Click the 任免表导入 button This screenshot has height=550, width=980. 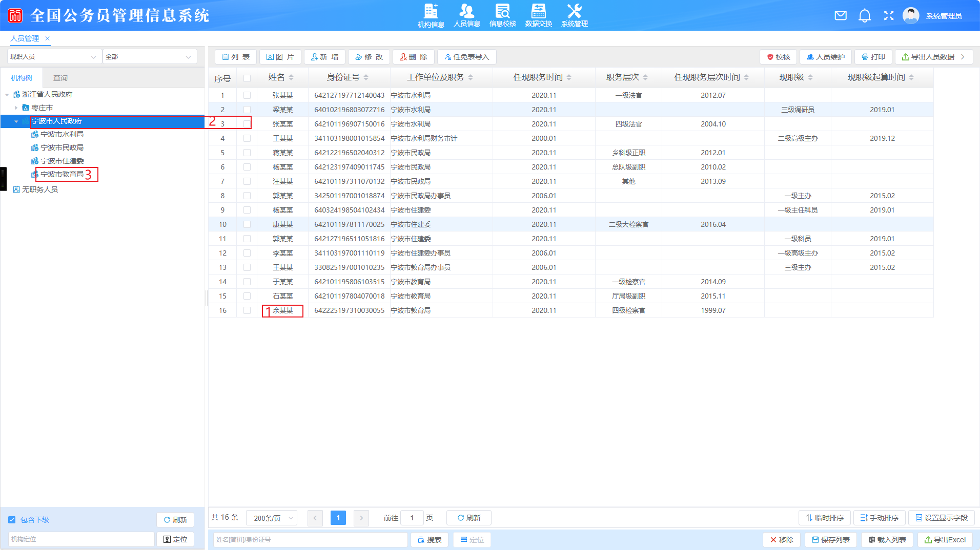point(467,57)
